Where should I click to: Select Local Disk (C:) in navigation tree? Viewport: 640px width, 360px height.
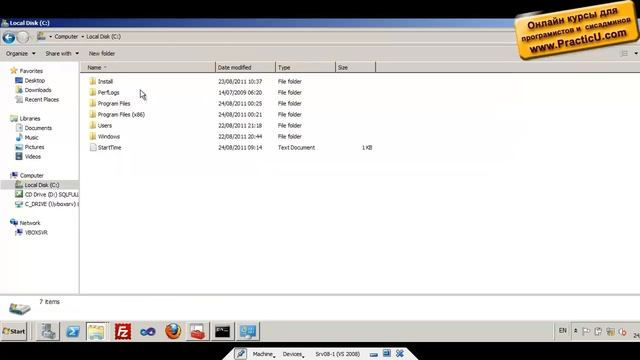pos(38,185)
